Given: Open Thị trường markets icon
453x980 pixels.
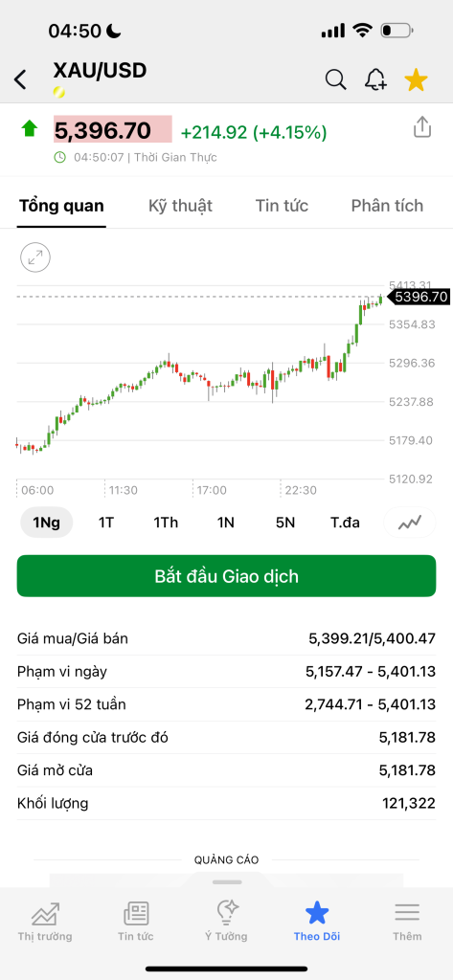Looking at the screenshot, I should pyautogui.click(x=45, y=914).
